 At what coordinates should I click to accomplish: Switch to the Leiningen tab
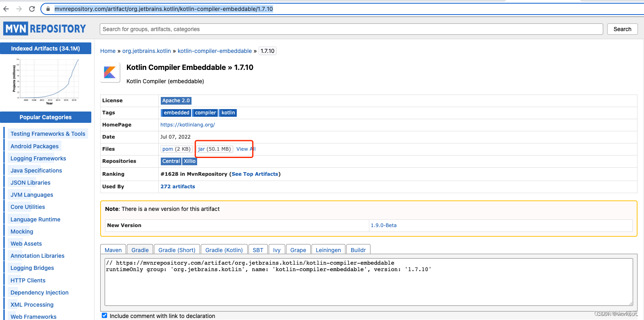328,250
